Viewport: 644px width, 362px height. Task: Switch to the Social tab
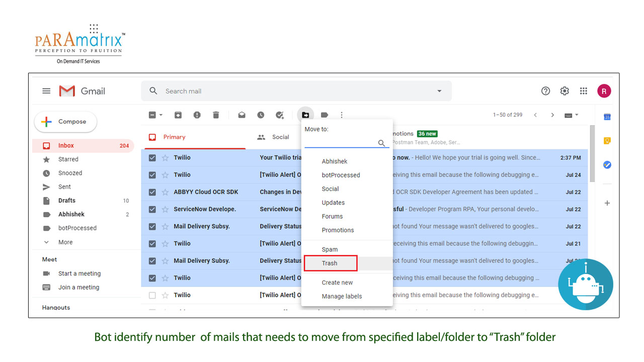pos(274,137)
